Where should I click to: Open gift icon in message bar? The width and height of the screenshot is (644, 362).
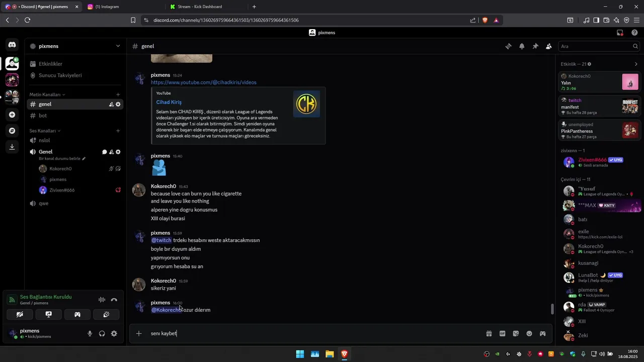[x=489, y=333]
